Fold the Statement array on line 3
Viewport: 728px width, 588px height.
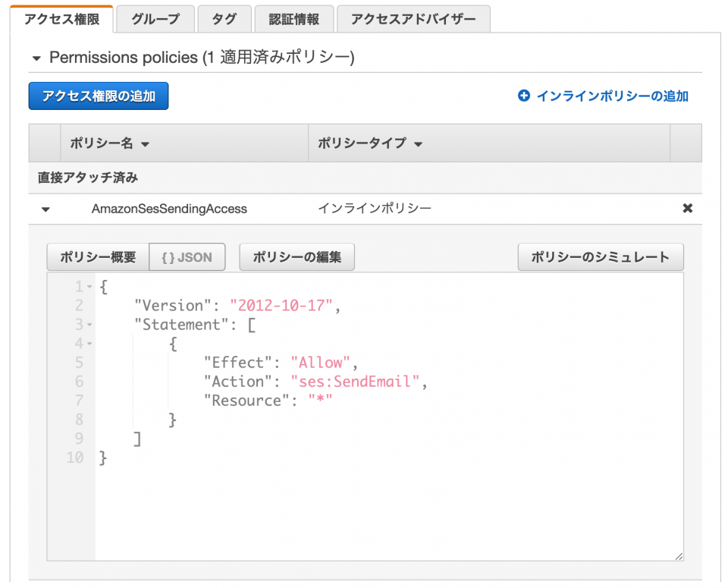89,325
